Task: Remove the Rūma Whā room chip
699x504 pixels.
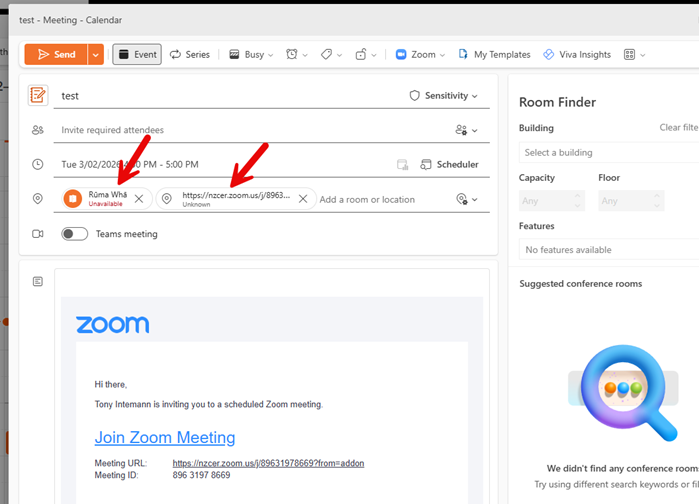Action: click(139, 199)
